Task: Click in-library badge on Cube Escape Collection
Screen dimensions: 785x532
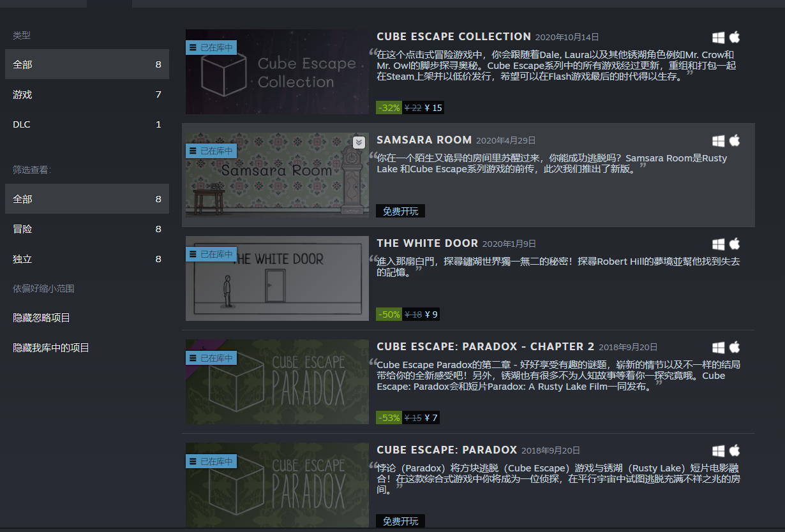Action: pyautogui.click(x=211, y=47)
